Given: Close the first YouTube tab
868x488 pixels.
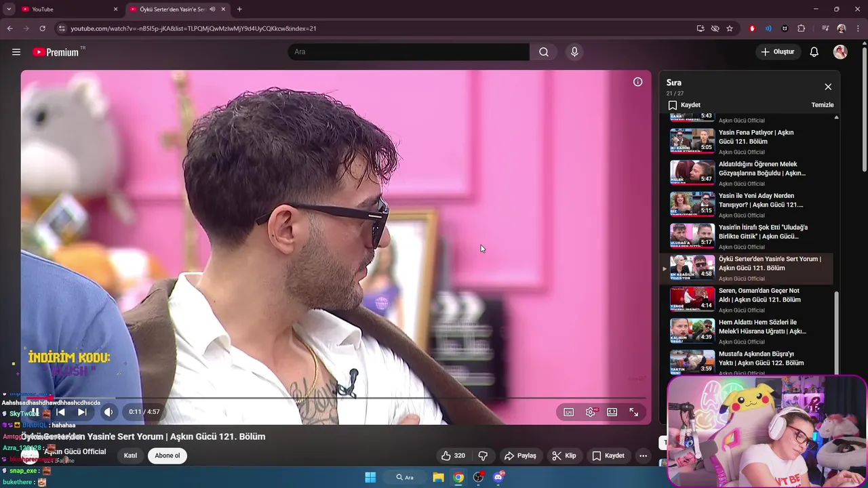Looking at the screenshot, I should [x=115, y=9].
